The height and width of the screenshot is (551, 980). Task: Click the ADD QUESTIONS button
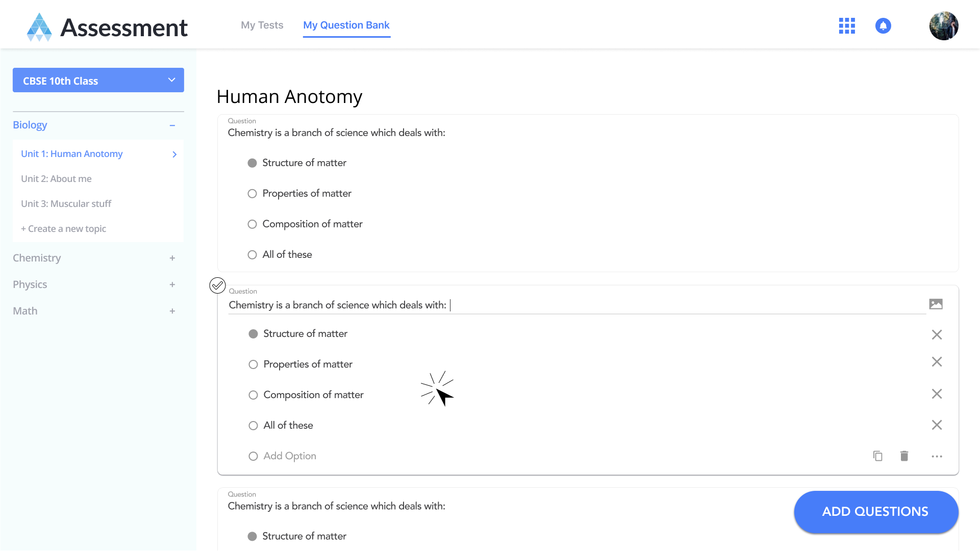[x=875, y=512]
